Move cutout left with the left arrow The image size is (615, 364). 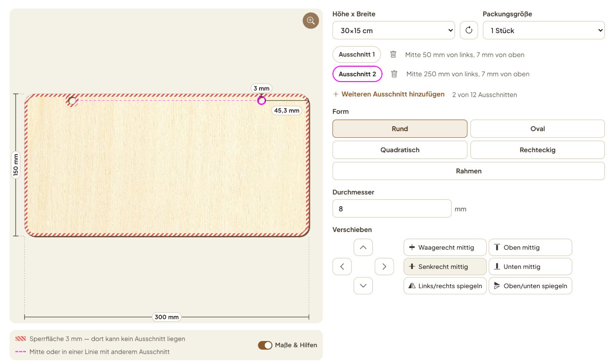pos(342,266)
